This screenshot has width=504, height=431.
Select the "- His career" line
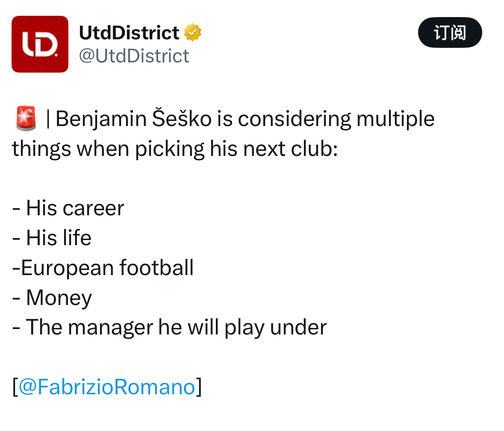tap(68, 208)
